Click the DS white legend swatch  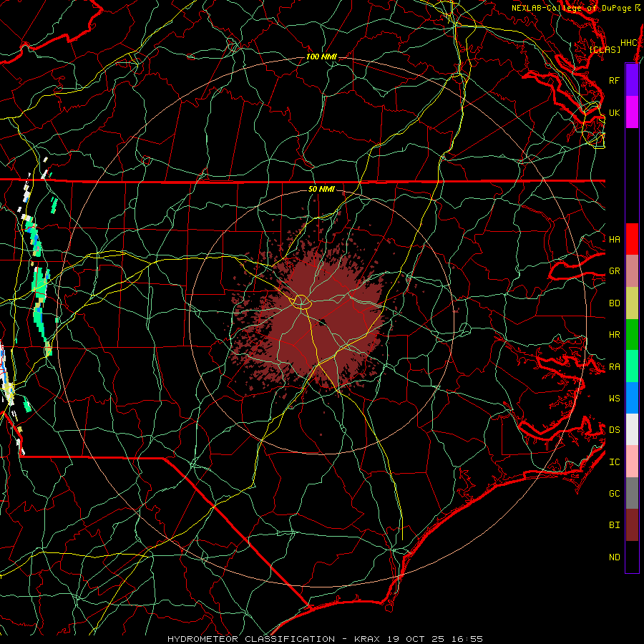click(x=632, y=429)
